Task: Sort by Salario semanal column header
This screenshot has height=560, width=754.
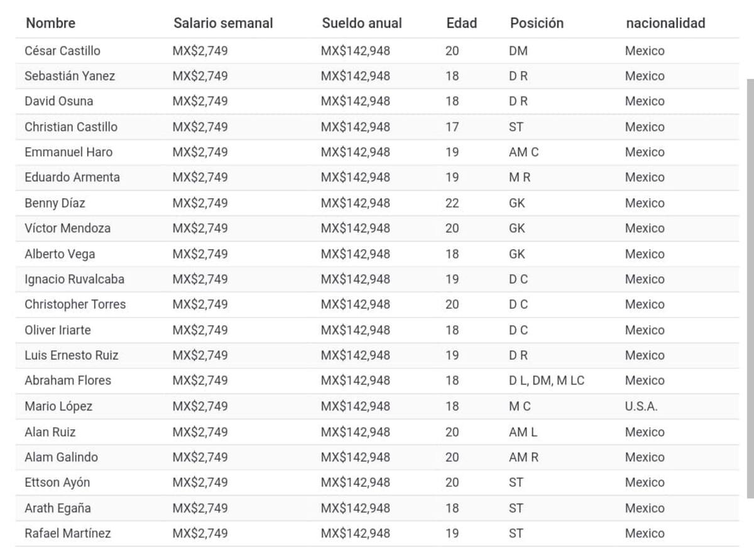Action: pyautogui.click(x=223, y=23)
